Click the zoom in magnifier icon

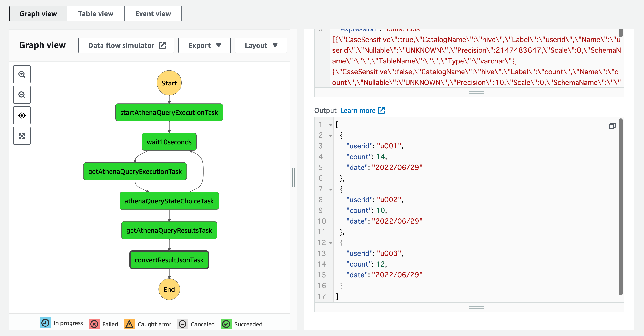click(22, 74)
